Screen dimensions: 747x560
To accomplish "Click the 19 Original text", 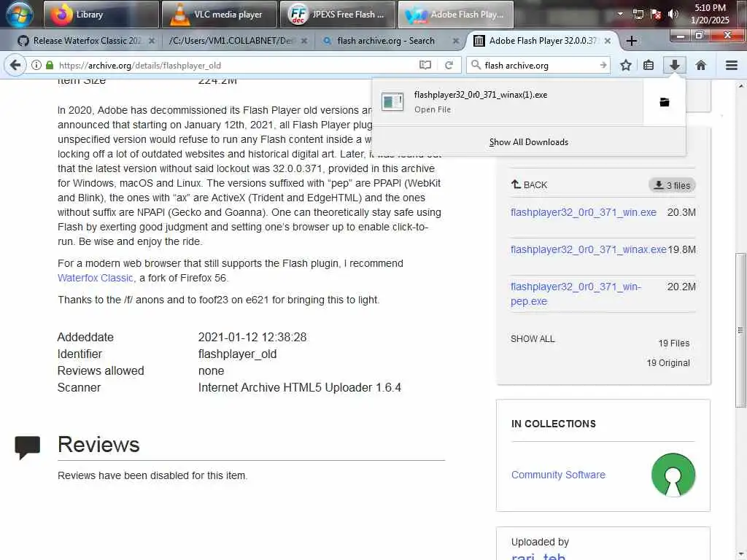I will [668, 363].
